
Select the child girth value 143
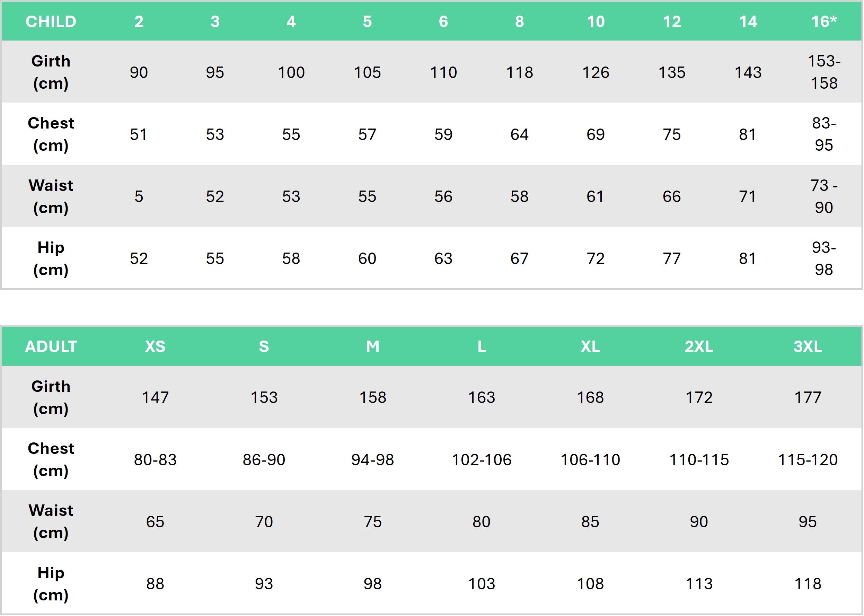click(x=748, y=72)
